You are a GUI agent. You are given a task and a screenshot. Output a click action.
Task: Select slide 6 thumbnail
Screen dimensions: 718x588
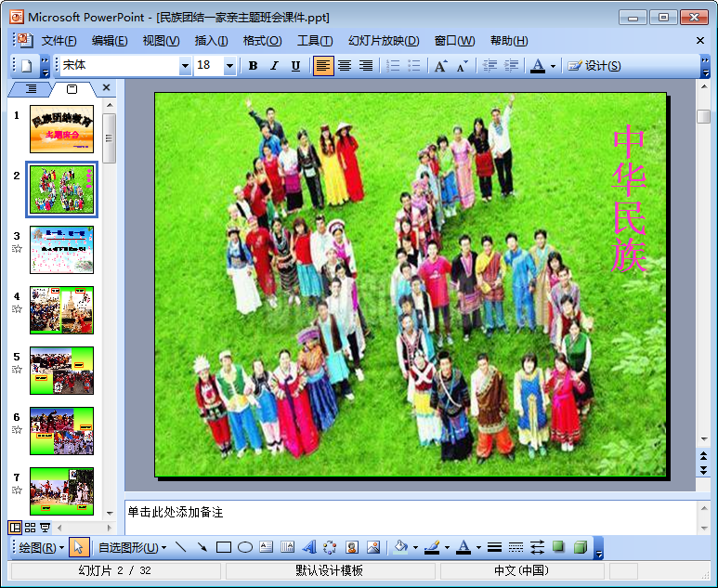click(x=61, y=431)
